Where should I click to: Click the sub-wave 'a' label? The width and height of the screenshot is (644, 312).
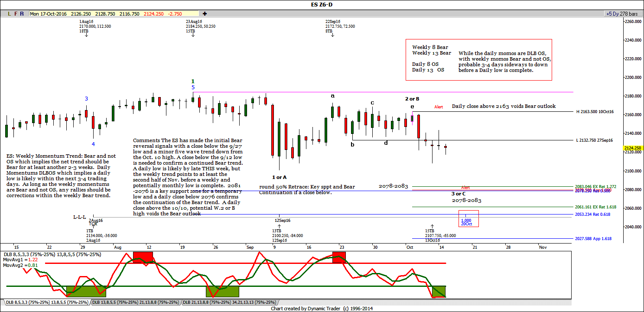point(332,95)
